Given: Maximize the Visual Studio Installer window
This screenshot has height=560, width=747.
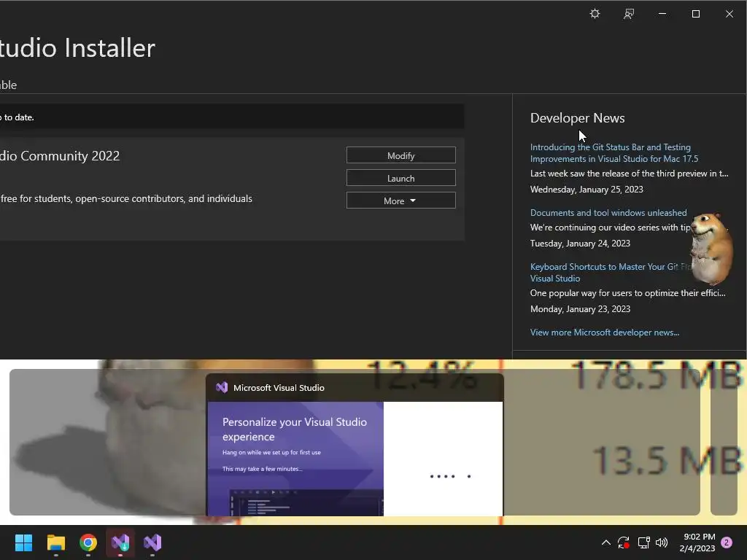Looking at the screenshot, I should click(695, 14).
